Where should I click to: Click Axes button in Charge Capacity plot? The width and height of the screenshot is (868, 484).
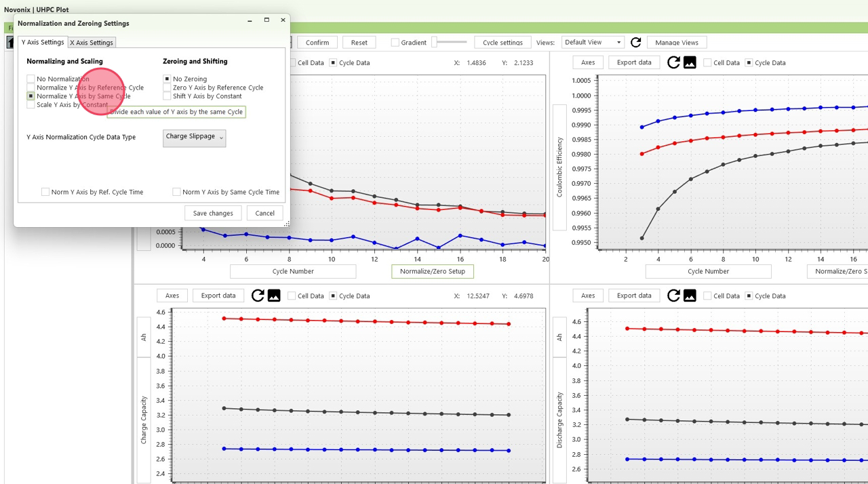click(172, 296)
